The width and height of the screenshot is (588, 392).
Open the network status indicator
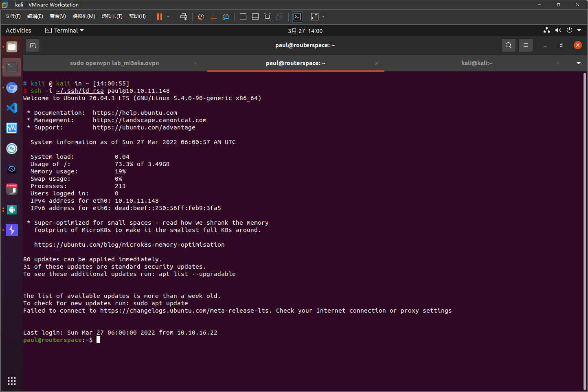point(546,30)
